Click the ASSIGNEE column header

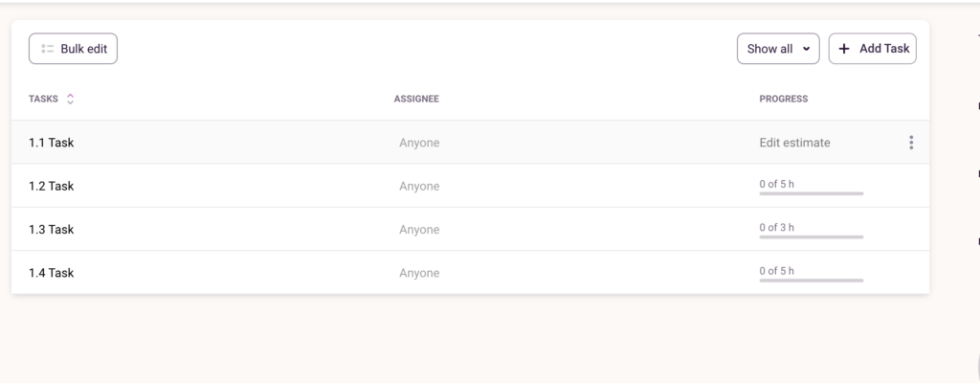pyautogui.click(x=416, y=99)
